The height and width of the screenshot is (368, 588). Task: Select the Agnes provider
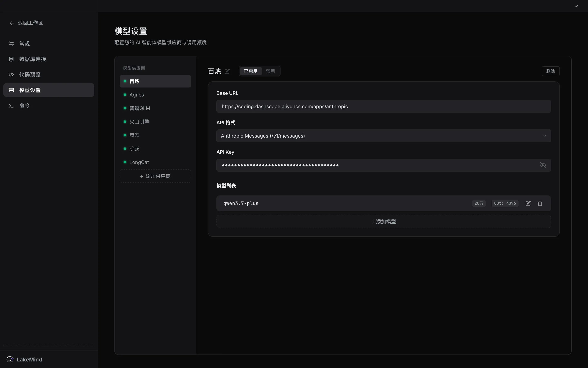(x=155, y=95)
